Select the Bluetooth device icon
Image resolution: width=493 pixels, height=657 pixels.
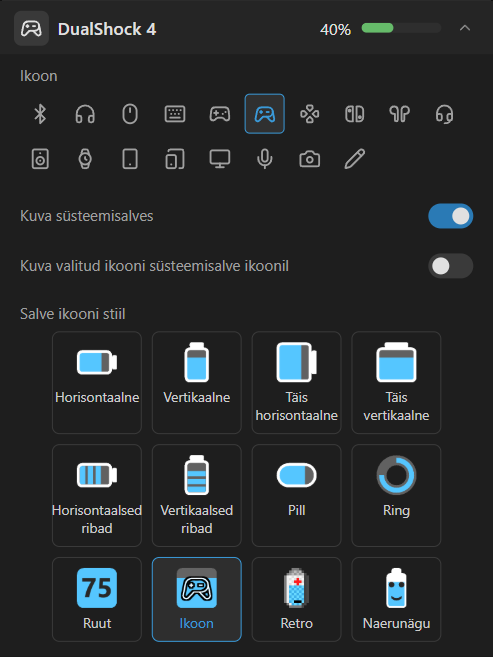[x=40, y=114]
